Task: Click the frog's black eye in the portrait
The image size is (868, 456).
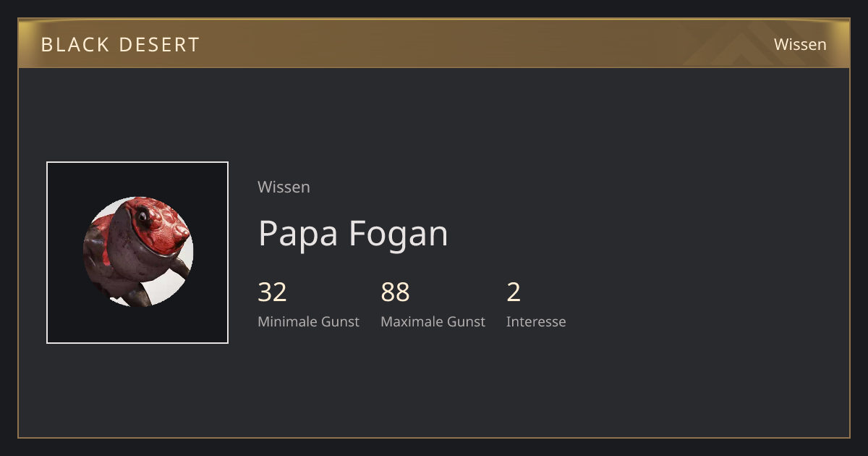Action: coord(144,216)
